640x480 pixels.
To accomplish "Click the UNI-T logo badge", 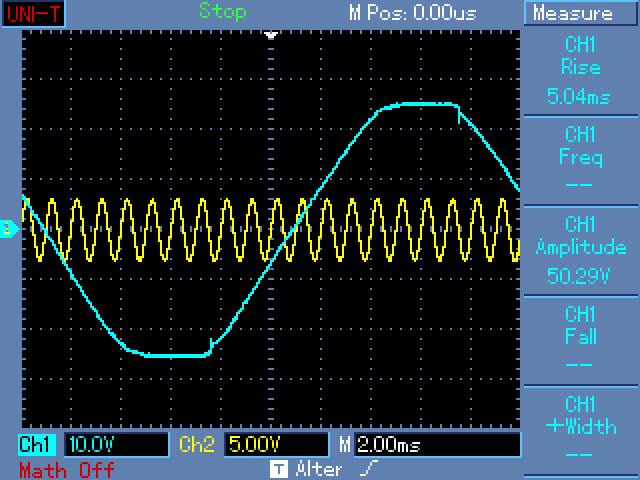I will [x=33, y=14].
